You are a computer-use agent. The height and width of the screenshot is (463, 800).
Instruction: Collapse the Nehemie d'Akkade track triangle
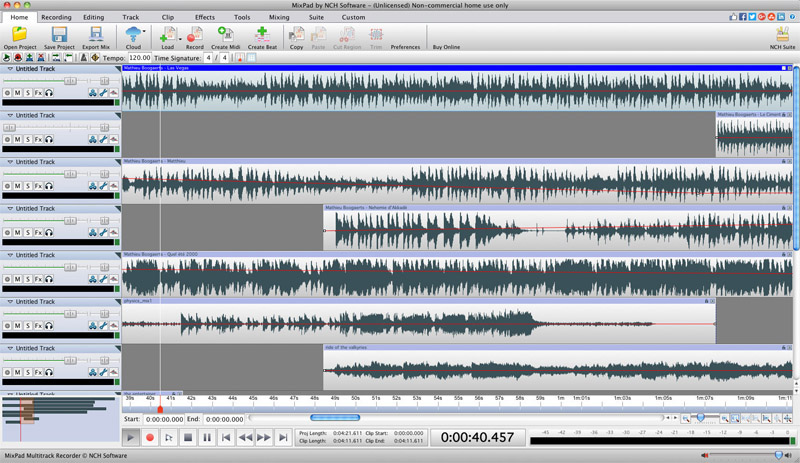10,208
